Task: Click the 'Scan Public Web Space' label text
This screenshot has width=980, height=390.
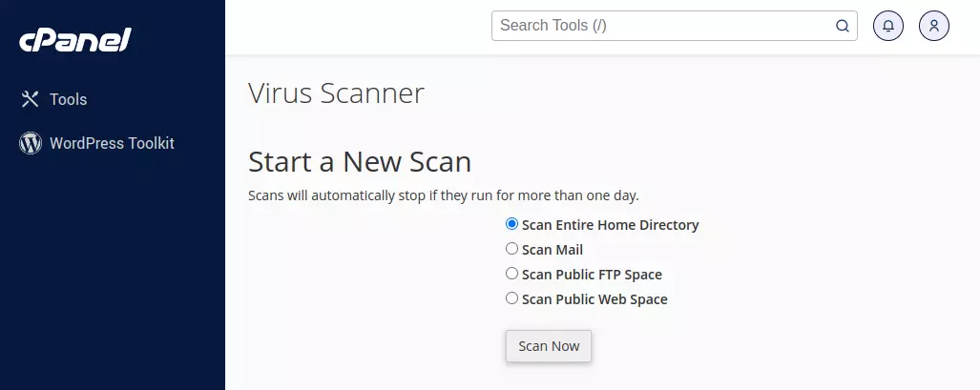Action: pos(594,299)
